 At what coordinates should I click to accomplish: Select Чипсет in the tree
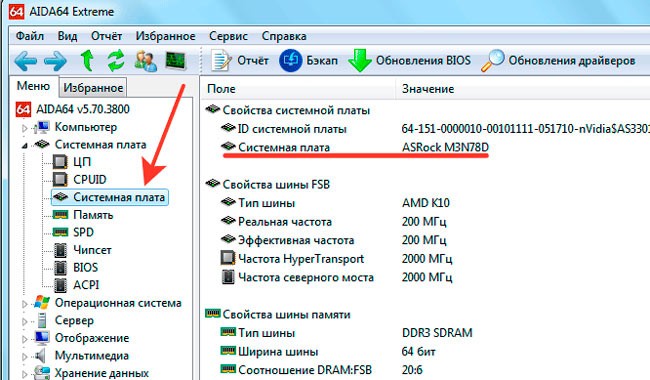coord(92,250)
